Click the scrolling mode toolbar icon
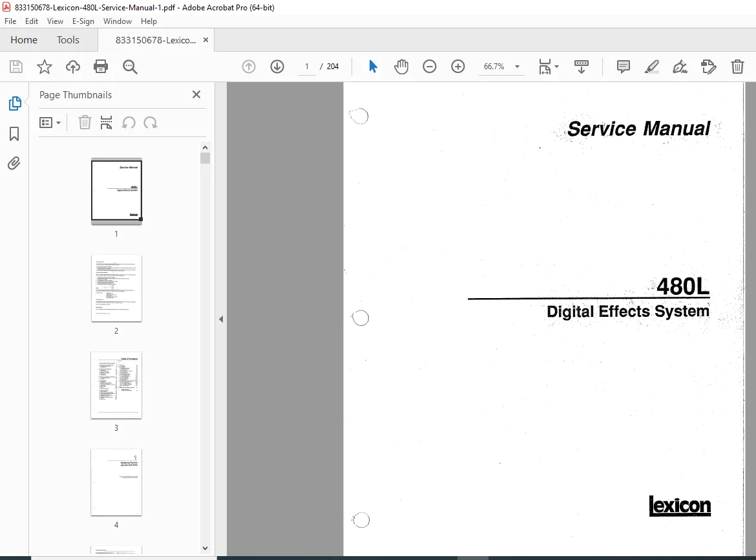 [x=582, y=67]
